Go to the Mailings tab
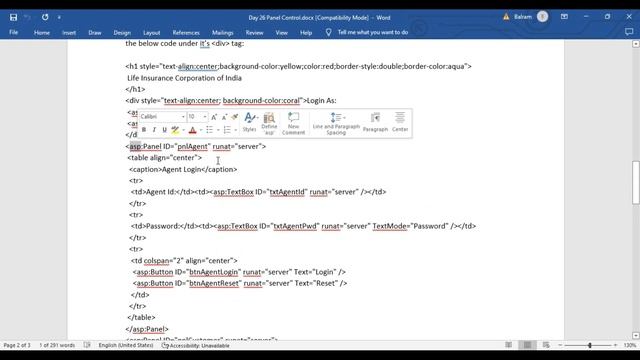Viewport: 640px width, 360px height. [x=222, y=32]
